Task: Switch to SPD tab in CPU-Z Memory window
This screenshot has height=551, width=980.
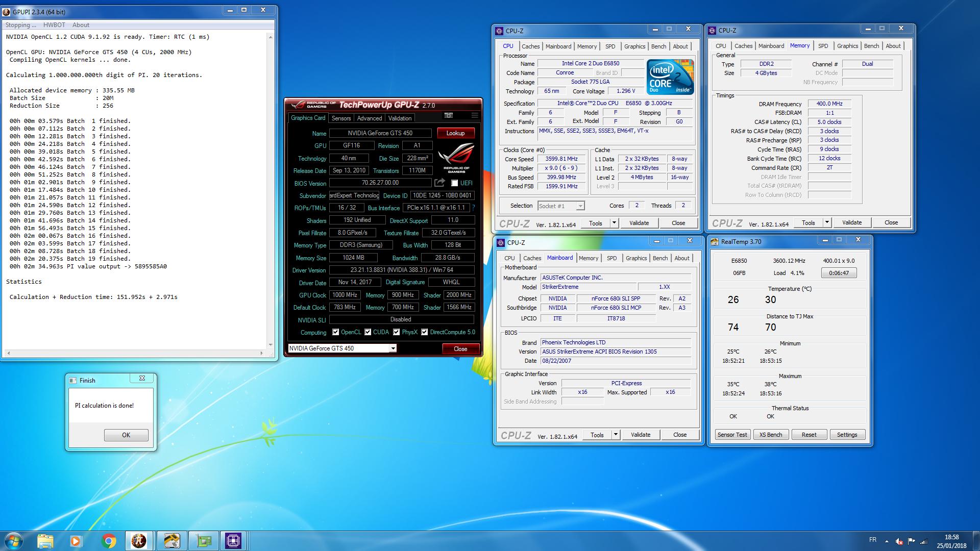Action: tap(823, 46)
